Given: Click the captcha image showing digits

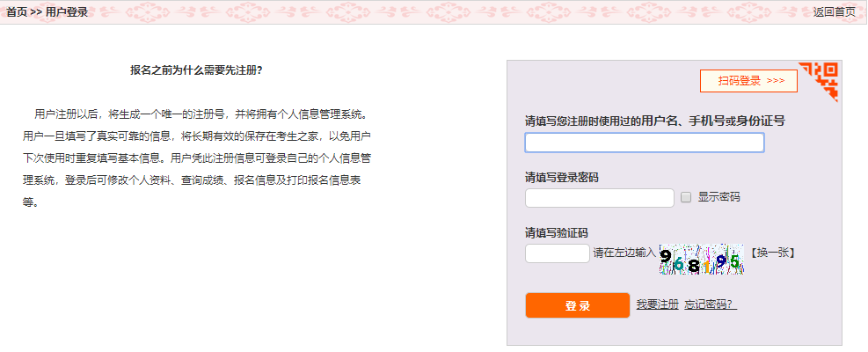Looking at the screenshot, I should 702,259.
